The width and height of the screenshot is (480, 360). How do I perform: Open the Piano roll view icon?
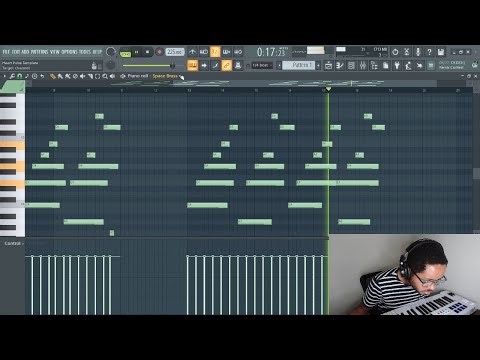(340, 65)
